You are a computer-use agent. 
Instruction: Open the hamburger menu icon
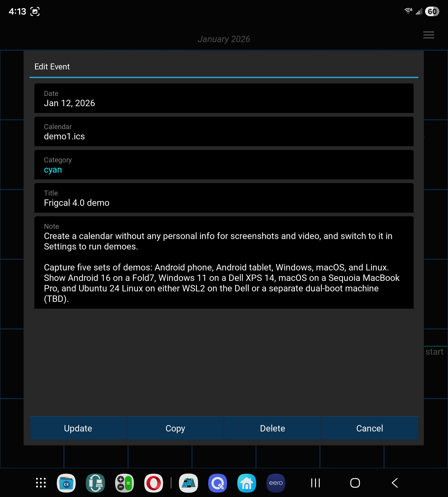tap(429, 35)
